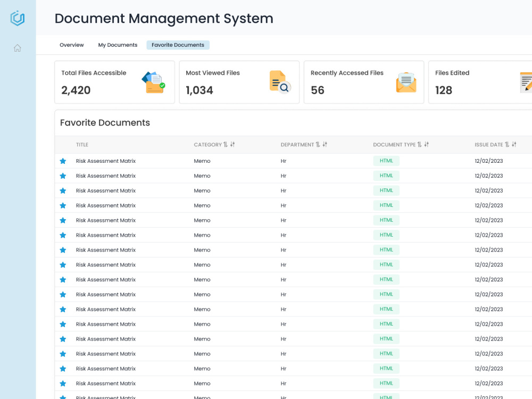
Task: Open the My Documents tab
Action: (118, 45)
